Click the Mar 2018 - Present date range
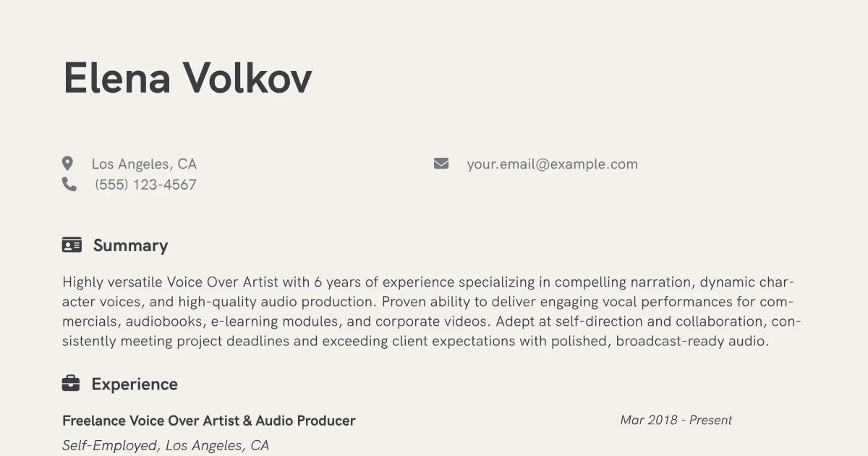This screenshot has height=456, width=868. (x=676, y=420)
